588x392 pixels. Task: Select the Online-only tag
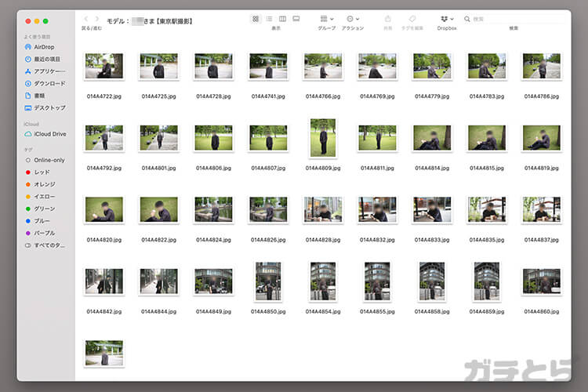45,160
